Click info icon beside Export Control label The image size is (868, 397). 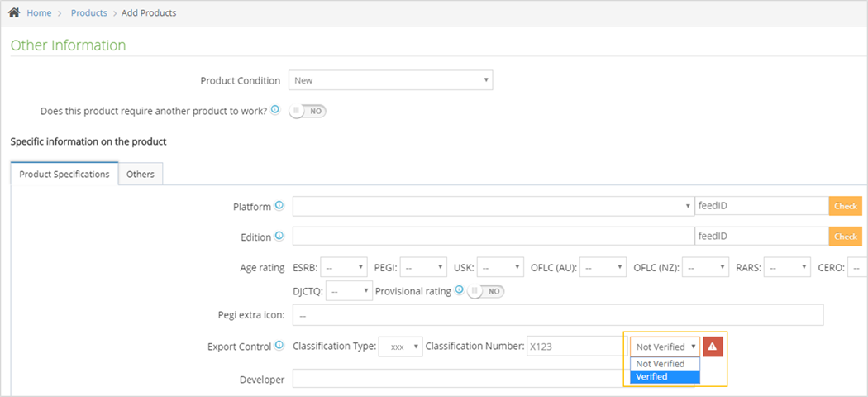(x=279, y=346)
